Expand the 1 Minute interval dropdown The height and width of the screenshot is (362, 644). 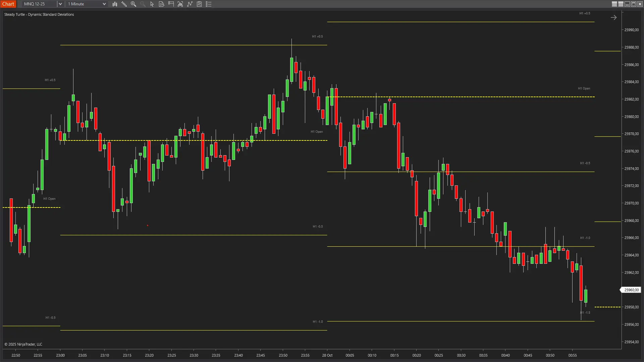[104, 4]
